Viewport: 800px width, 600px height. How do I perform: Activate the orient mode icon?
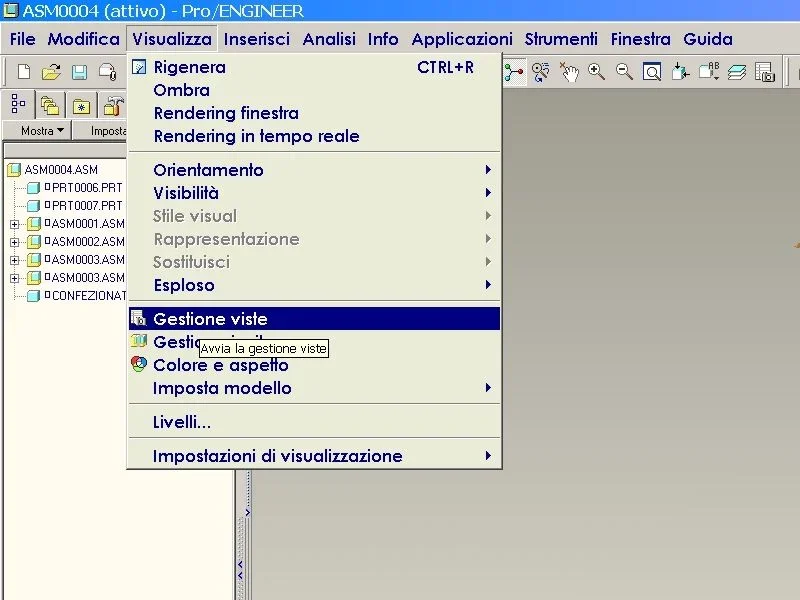click(541, 72)
